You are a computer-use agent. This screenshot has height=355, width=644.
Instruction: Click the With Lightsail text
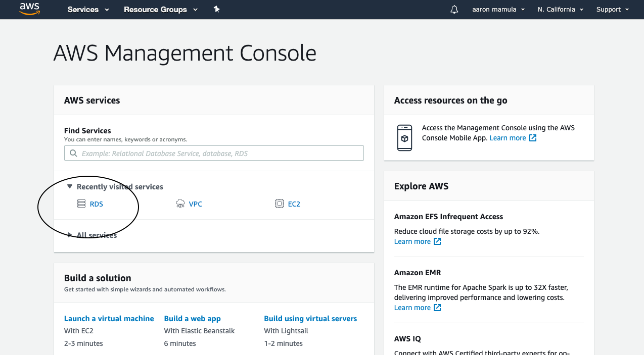pyautogui.click(x=286, y=331)
